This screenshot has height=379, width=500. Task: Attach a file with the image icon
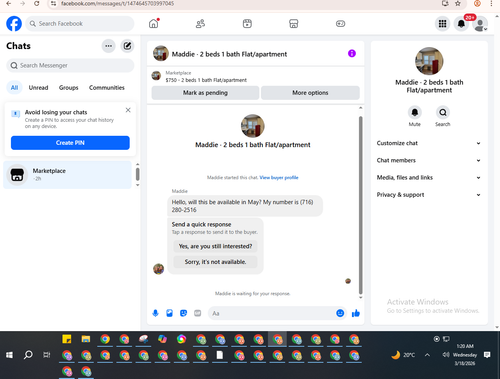click(169, 313)
